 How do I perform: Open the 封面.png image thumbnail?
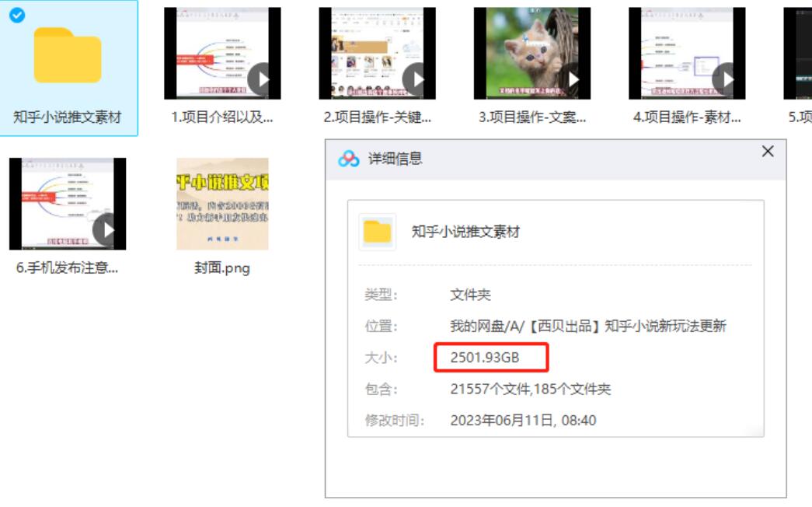[x=222, y=204]
